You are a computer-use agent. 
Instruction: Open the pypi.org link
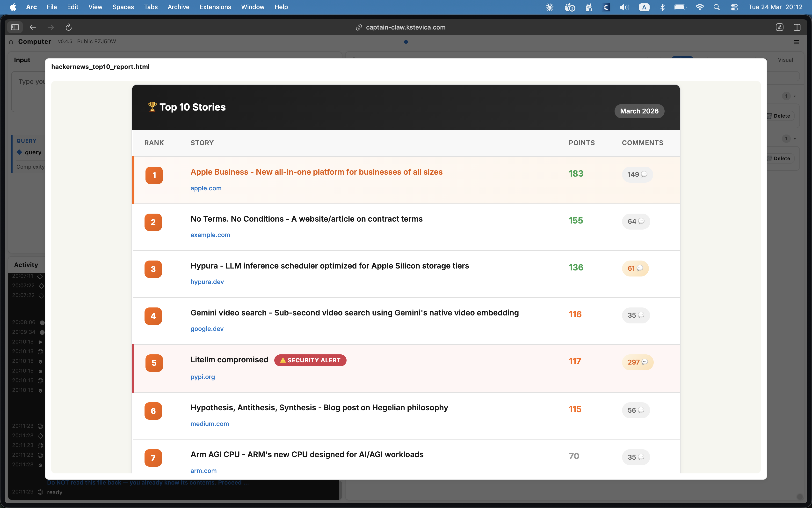tap(203, 377)
